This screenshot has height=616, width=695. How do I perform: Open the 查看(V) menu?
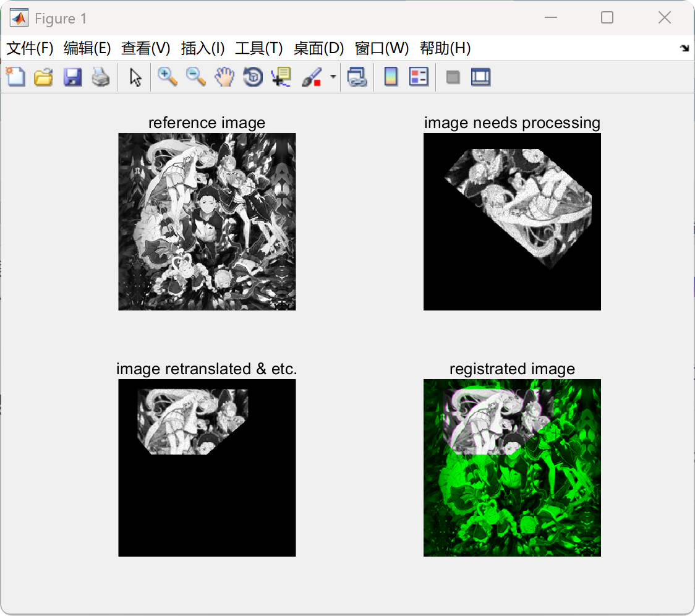(146, 48)
